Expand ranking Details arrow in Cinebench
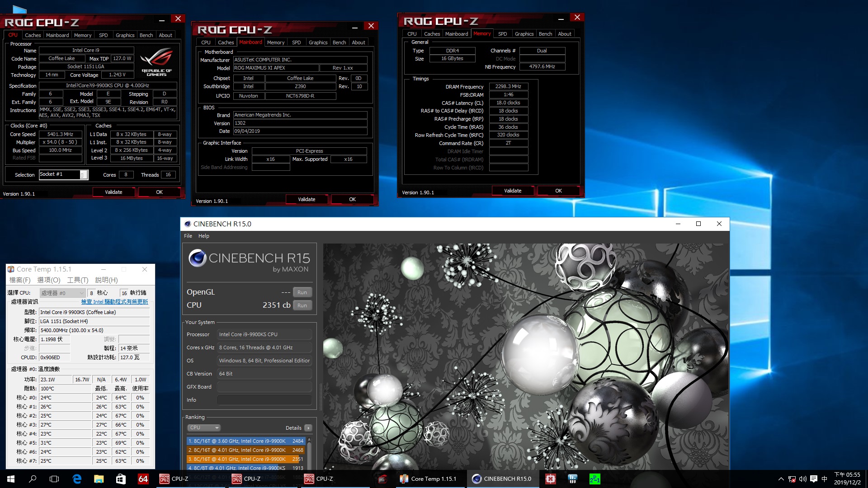868x488 pixels. pyautogui.click(x=308, y=428)
